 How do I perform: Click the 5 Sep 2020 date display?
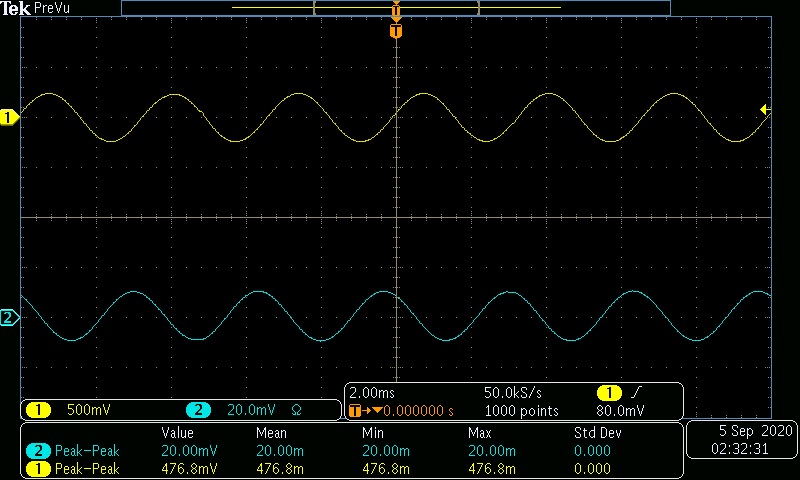756,431
